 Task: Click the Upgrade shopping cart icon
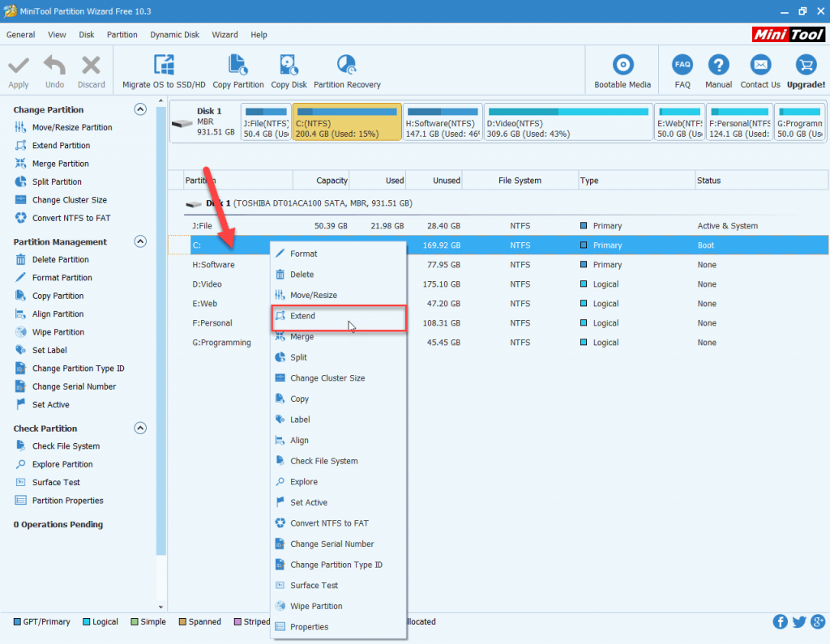click(x=806, y=66)
